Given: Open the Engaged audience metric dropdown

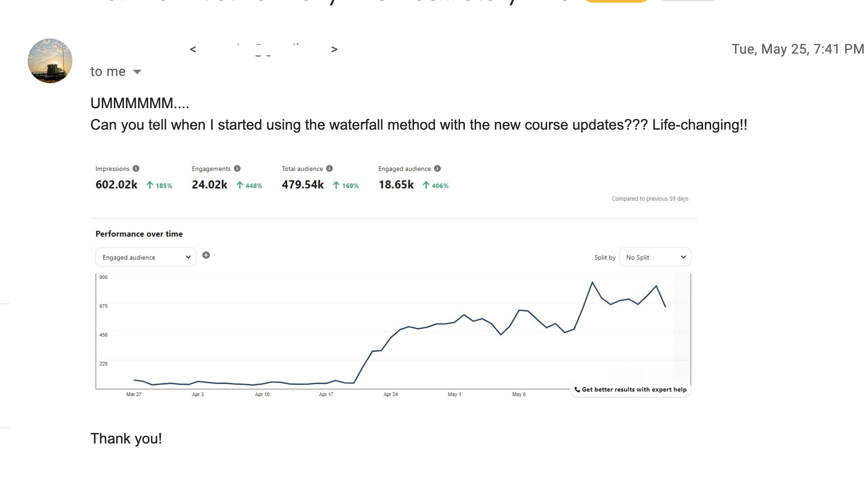Looking at the screenshot, I should pos(146,257).
